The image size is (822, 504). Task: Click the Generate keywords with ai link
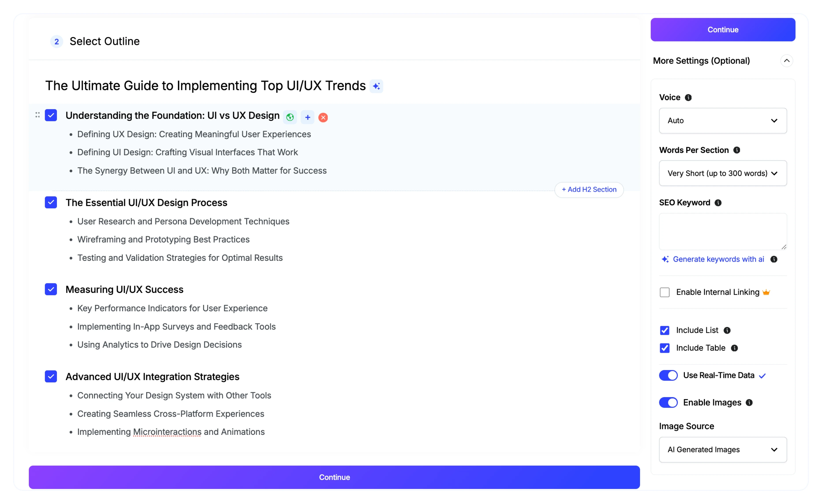coord(718,259)
